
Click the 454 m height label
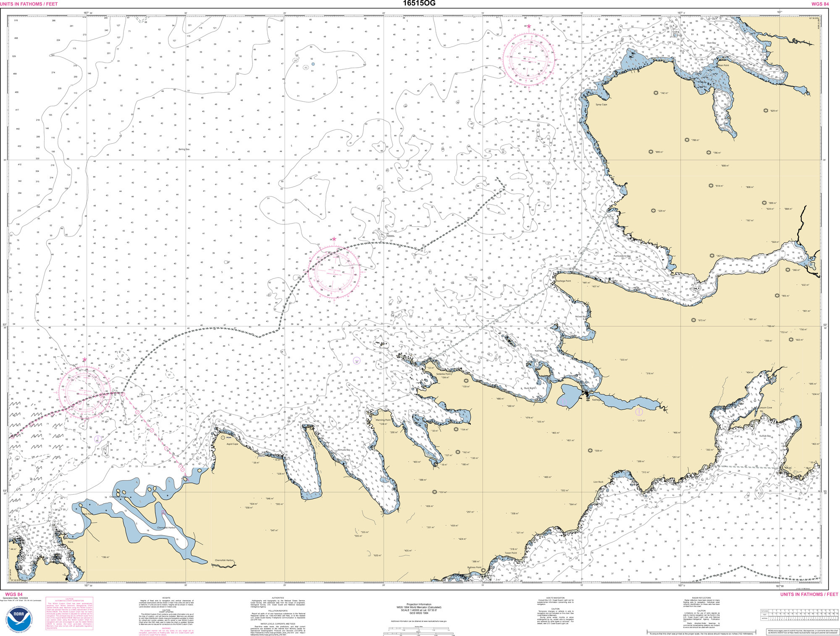tap(750, 372)
